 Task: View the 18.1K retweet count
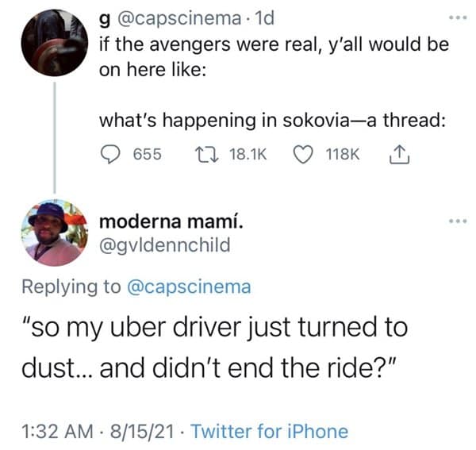[x=247, y=156]
